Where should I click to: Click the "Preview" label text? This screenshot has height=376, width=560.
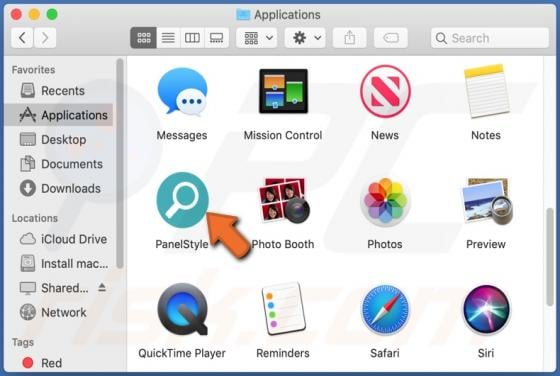click(x=486, y=244)
